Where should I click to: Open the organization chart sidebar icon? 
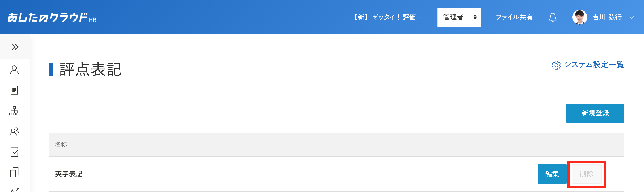[x=14, y=111]
